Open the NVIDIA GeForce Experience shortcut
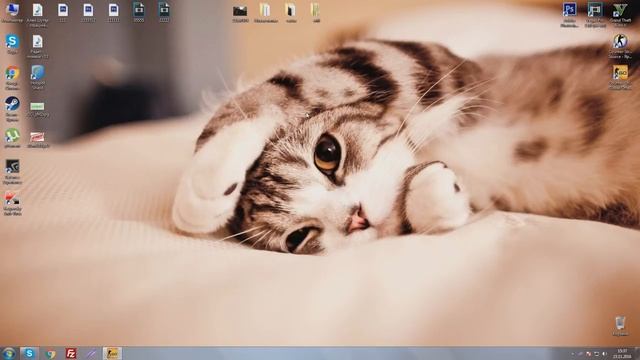The width and height of the screenshot is (640, 360). [12, 171]
